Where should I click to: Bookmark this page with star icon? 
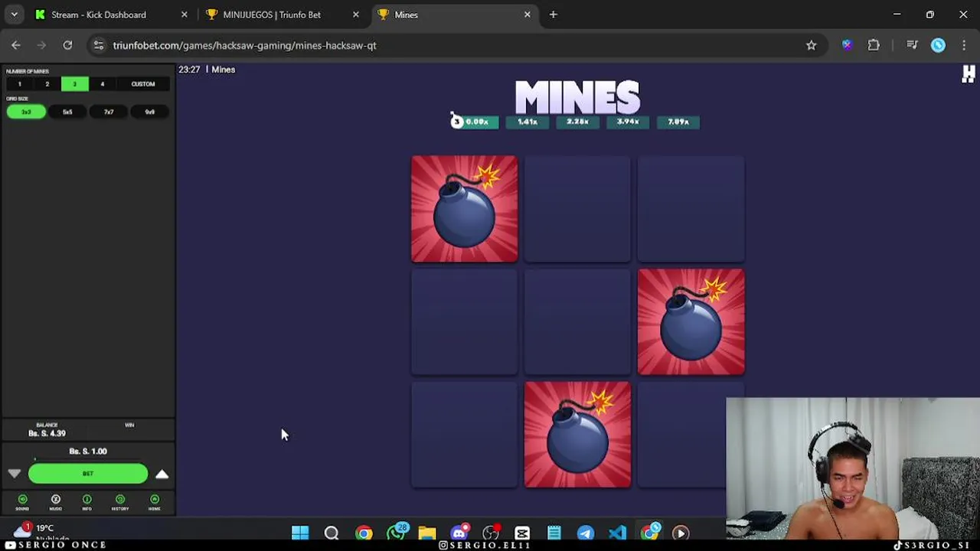pyautogui.click(x=811, y=45)
